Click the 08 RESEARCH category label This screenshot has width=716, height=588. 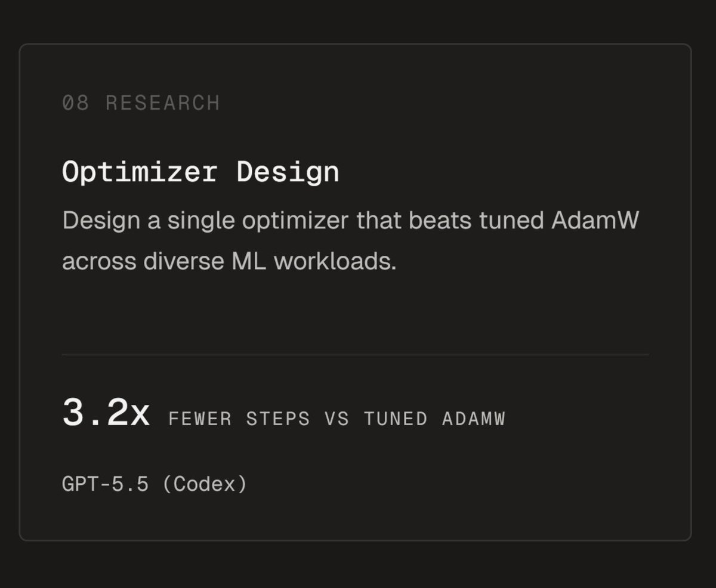coord(141,103)
